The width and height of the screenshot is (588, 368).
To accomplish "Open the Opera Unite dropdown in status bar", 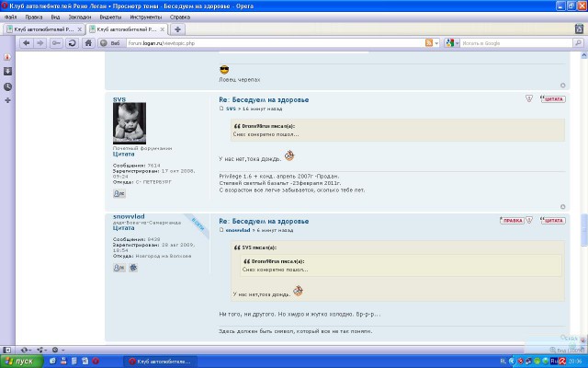I will point(41,350).
